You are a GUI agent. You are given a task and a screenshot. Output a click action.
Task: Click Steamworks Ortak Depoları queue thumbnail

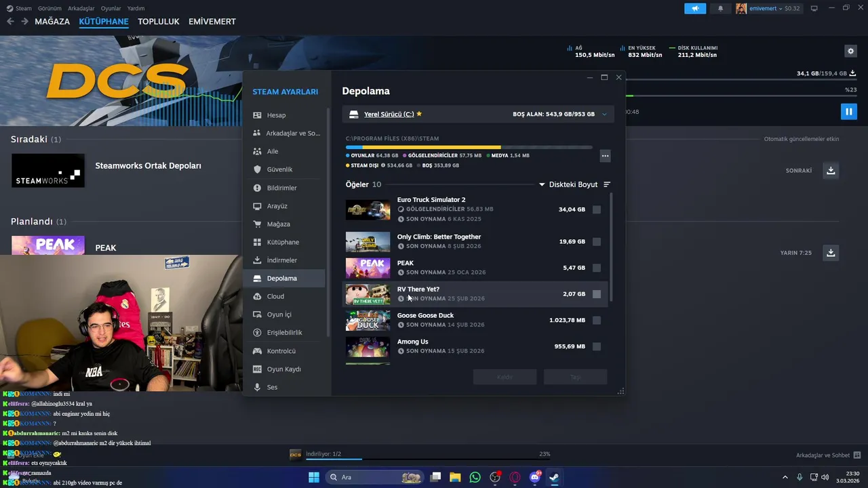tap(48, 171)
